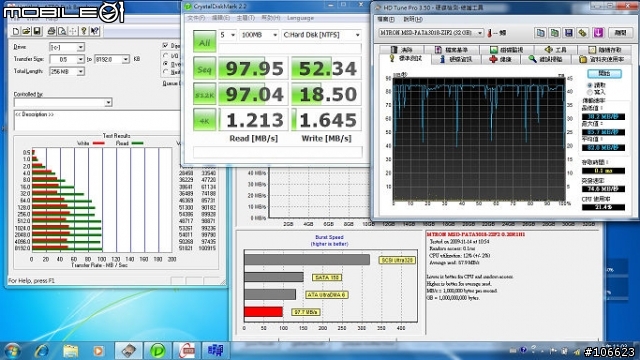Open Windows Media Player taskbar icon

tap(98, 351)
